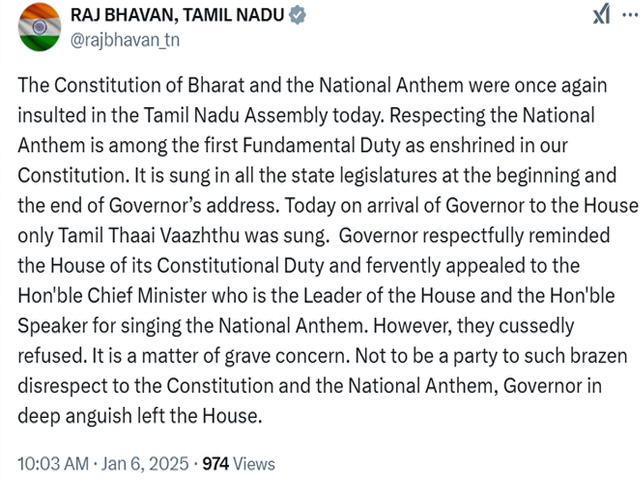Open the Grok explain-post icon
Viewport: 640px width, 480px height.
point(602,15)
